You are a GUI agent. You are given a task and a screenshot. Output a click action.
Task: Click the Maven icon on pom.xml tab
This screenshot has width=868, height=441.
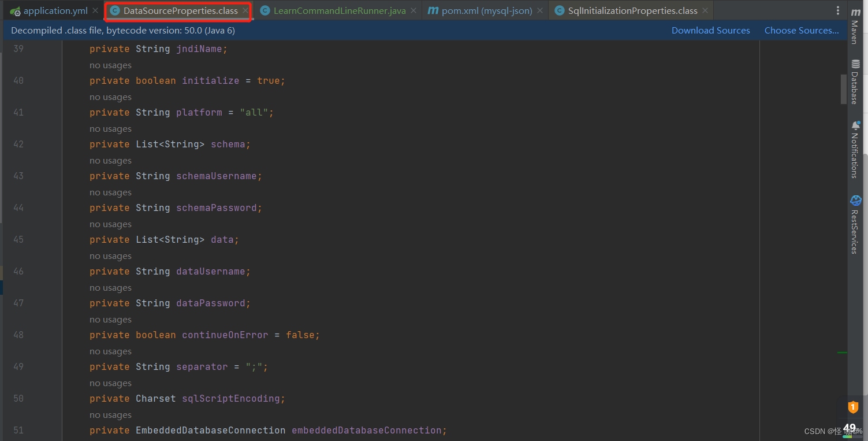[433, 11]
